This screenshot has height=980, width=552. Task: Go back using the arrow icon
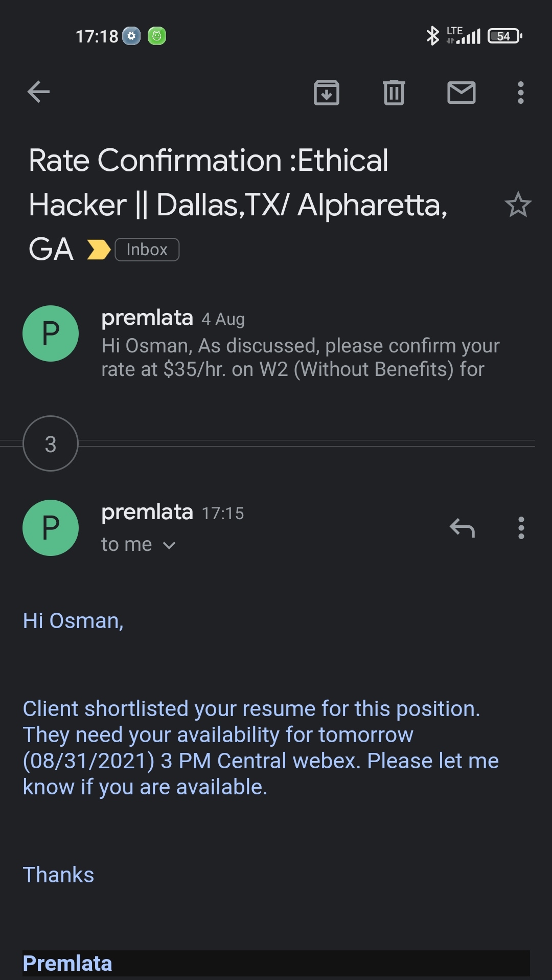(38, 92)
